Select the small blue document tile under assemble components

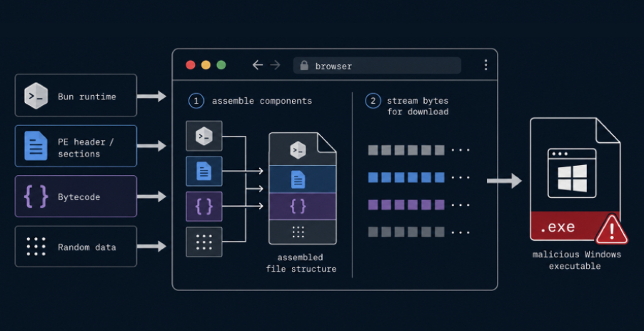click(x=204, y=171)
